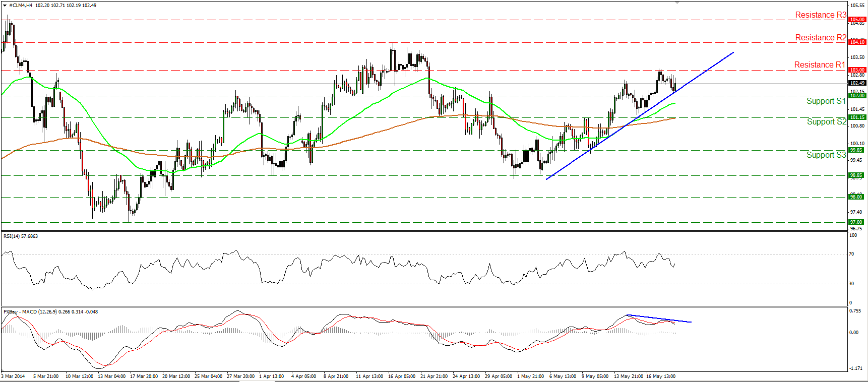Click the 103.50 price axis value
This screenshot has width=868, height=382.
pos(857,57)
